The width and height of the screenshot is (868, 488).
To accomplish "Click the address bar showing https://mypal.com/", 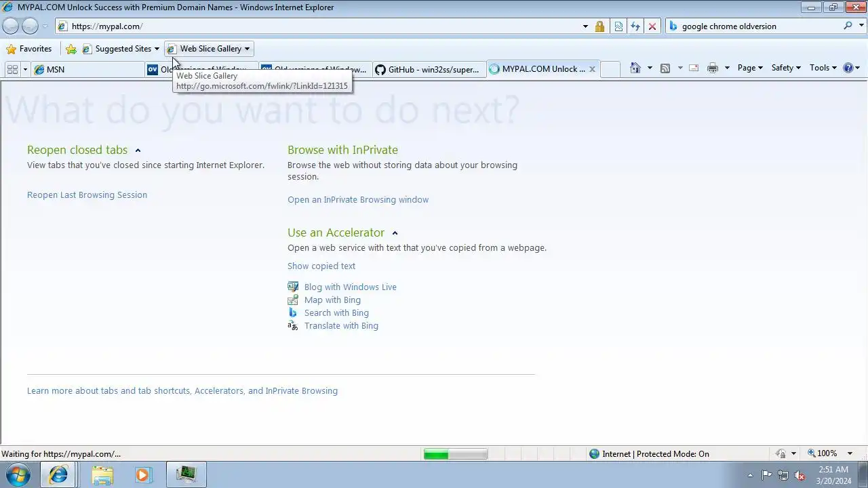I will click(x=319, y=26).
